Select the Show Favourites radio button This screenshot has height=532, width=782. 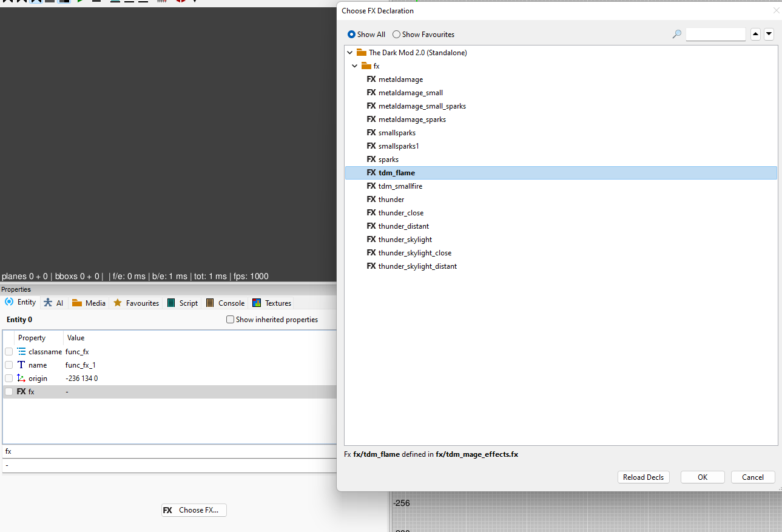tap(396, 35)
